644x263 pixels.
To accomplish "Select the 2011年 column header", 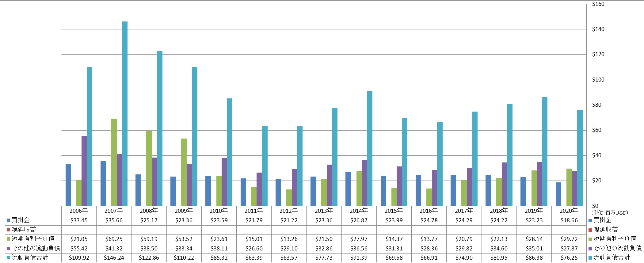I will pos(254,211).
